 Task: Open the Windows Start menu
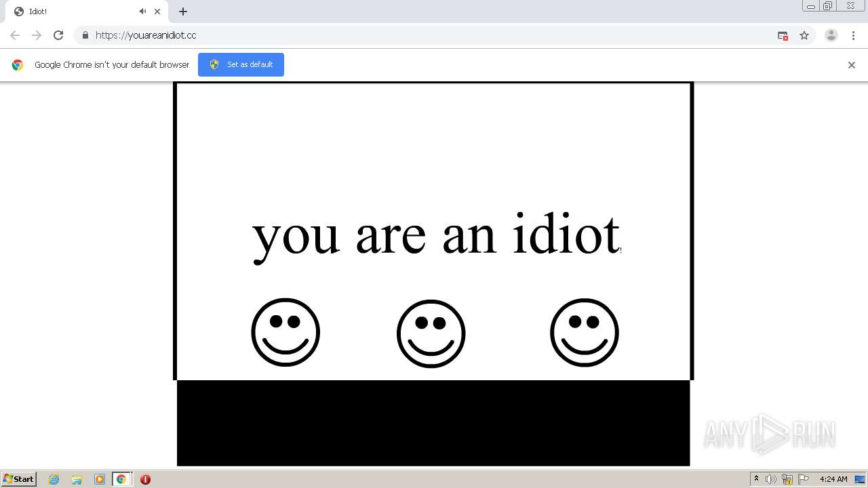pyautogui.click(x=19, y=479)
